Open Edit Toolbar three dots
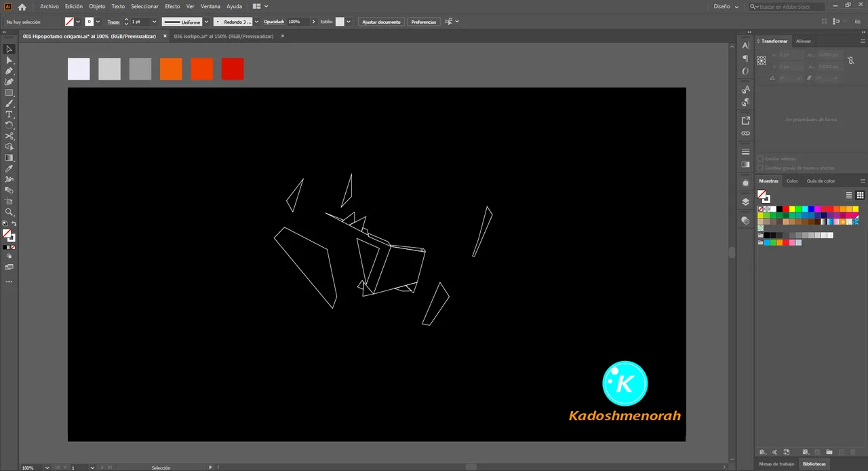Viewport: 868px width, 471px height. (9, 281)
